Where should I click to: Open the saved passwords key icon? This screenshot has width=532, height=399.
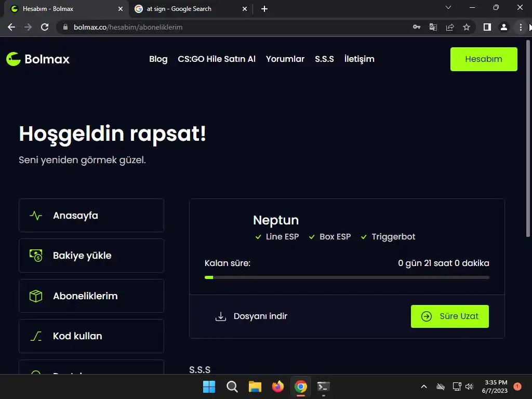pos(417,27)
